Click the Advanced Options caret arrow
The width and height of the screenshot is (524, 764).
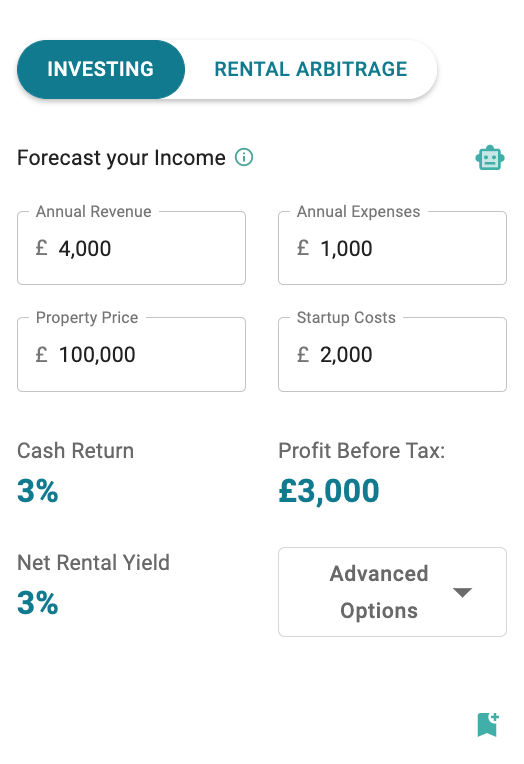click(462, 592)
